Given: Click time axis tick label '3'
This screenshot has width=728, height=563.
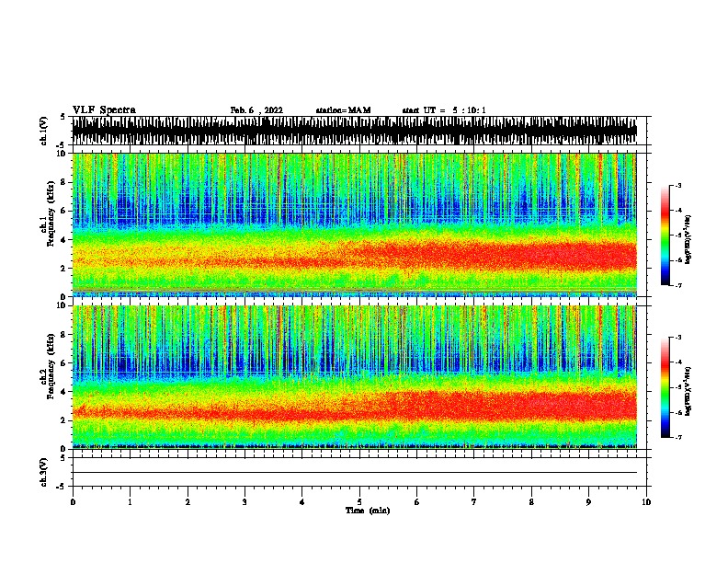Looking at the screenshot, I should point(245,502).
